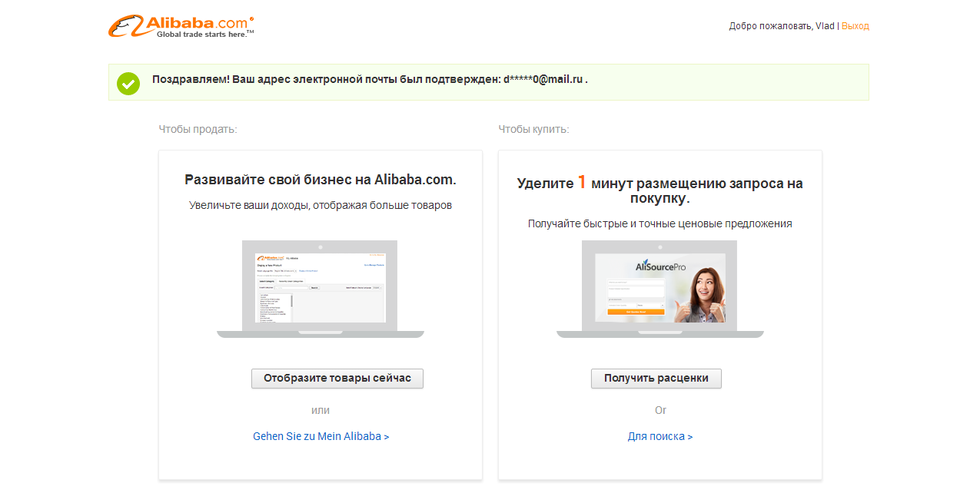Log out via the Выход link
The width and height of the screenshot is (980, 493).
855,26
